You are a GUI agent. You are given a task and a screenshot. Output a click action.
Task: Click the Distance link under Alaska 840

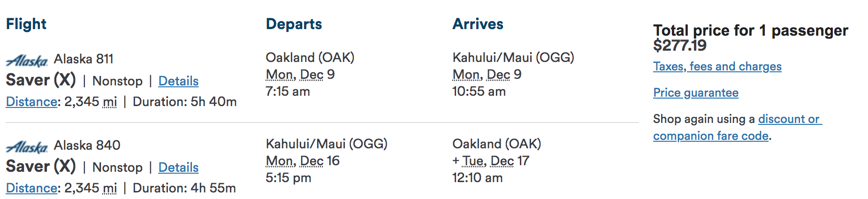click(31, 188)
